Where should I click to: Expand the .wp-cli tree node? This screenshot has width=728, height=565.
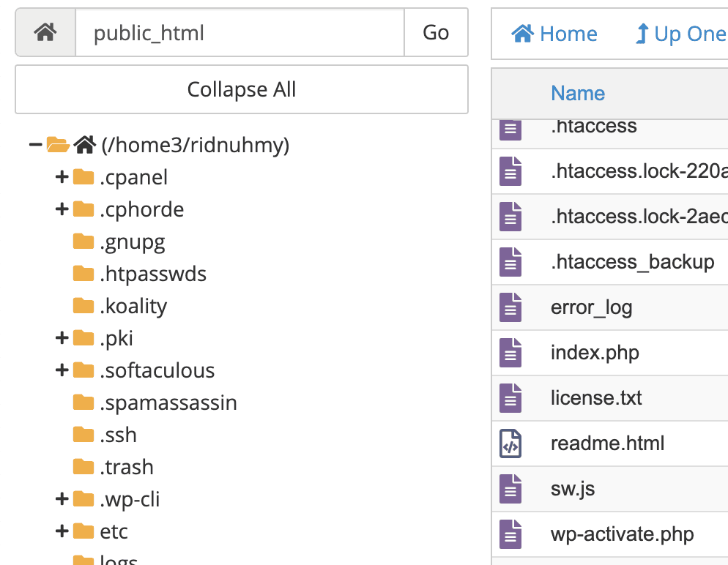pos(62,498)
